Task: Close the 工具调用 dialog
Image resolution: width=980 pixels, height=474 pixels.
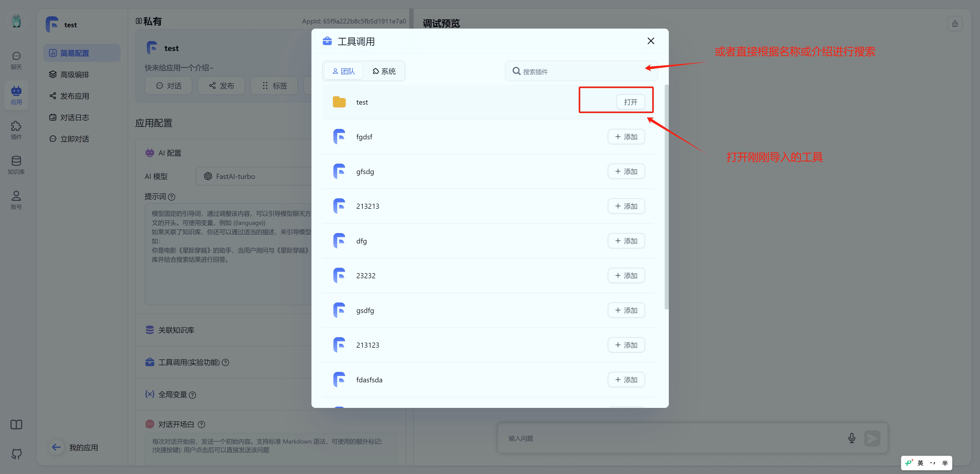Action: (650, 41)
